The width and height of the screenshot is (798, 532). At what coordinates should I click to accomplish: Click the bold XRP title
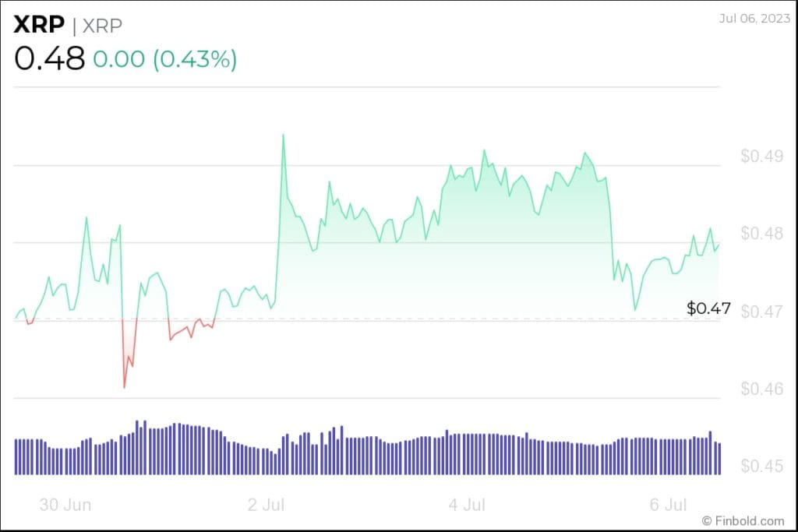(x=39, y=24)
